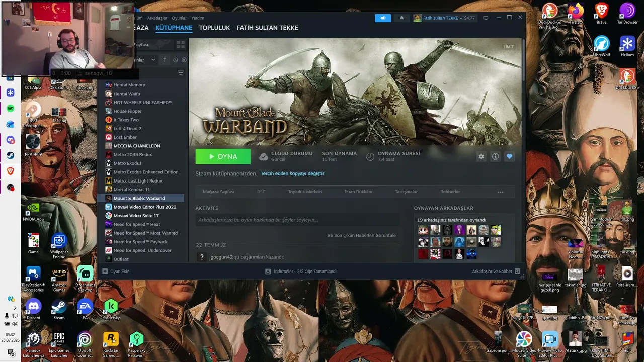Click En Son Çıkan Haberleri Görüntüle

(x=362, y=235)
